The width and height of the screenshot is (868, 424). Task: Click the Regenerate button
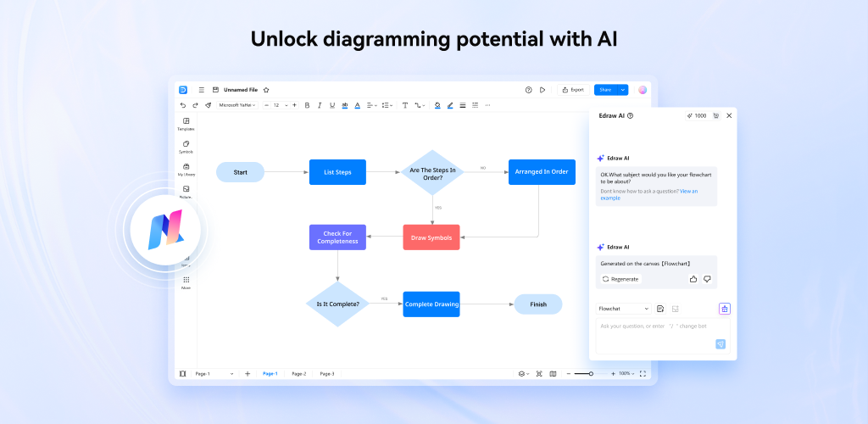coord(620,279)
